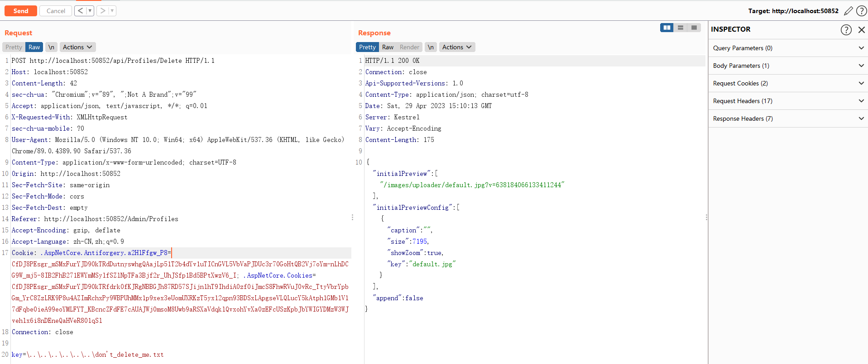Expand Response Headers (7) section
The image size is (868, 364).
(x=788, y=118)
